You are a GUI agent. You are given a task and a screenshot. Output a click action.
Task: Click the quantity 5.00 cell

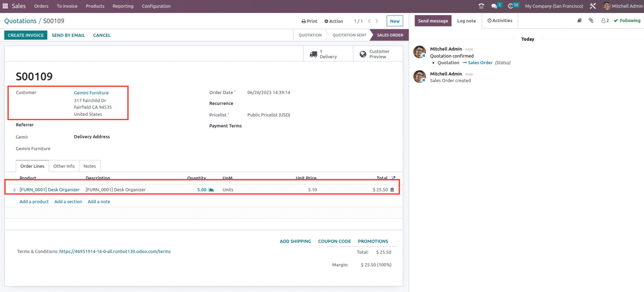click(202, 190)
